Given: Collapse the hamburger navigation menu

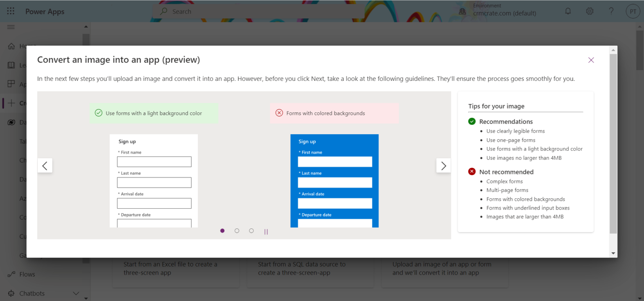Looking at the screenshot, I should coord(11,26).
